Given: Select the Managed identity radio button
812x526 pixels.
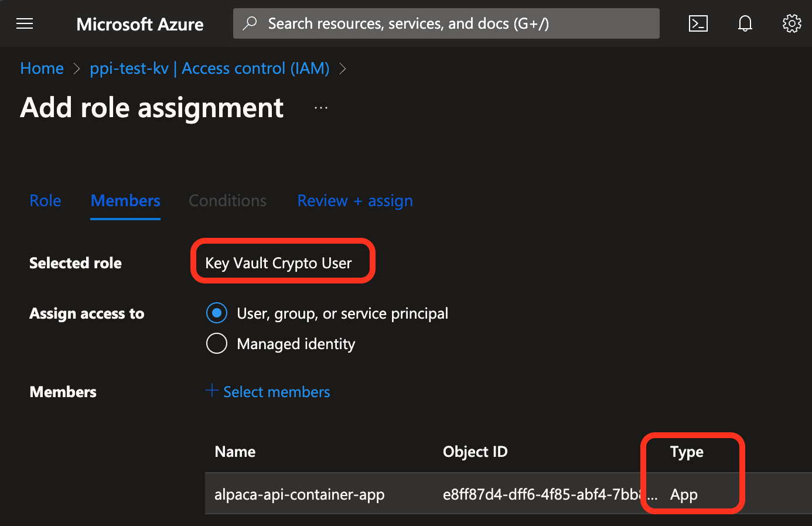Looking at the screenshot, I should pos(217,344).
